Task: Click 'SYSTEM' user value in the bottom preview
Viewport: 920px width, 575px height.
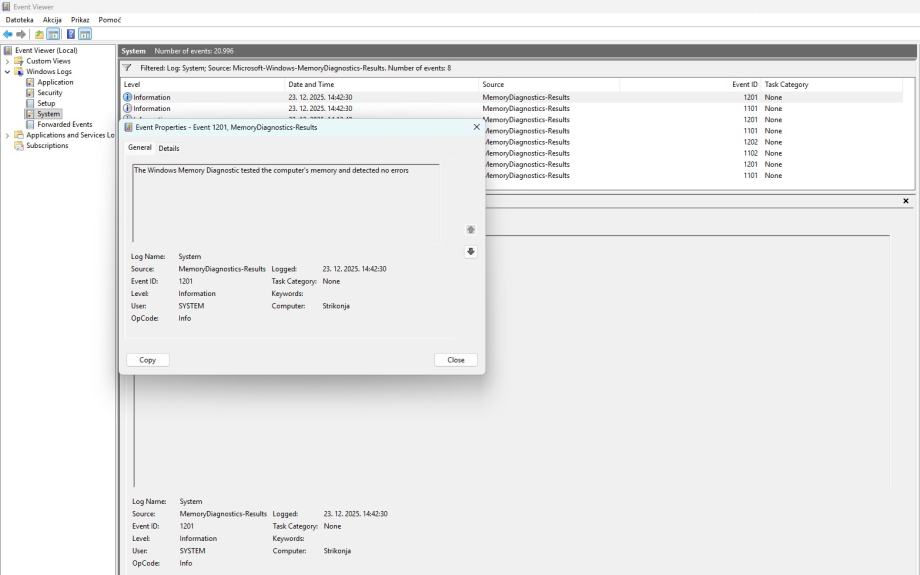Action: point(192,551)
